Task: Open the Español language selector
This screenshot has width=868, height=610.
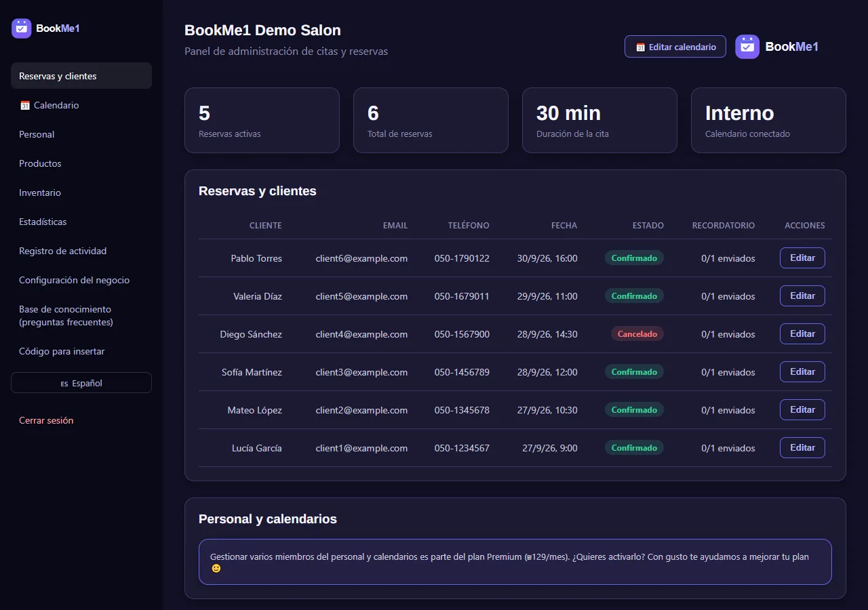Action: point(81,383)
